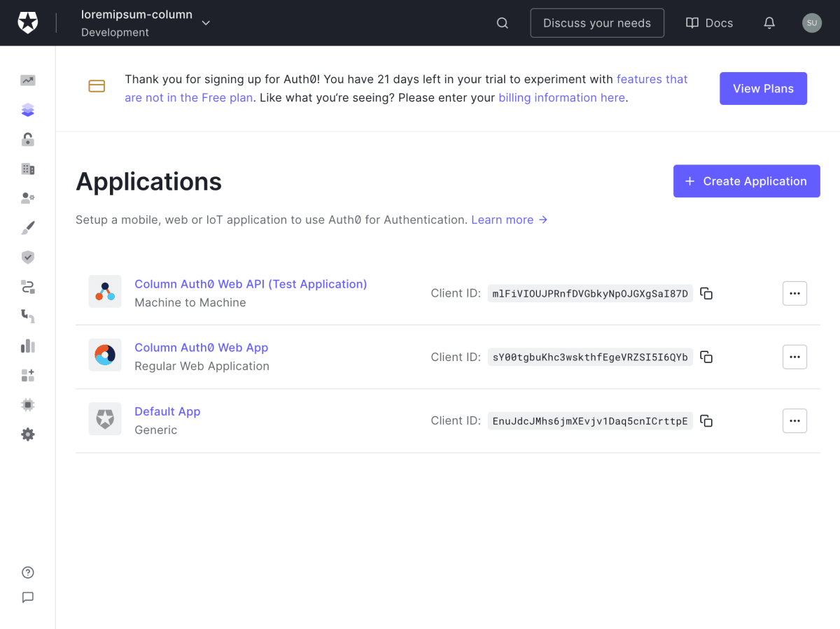Click the Column Auth0 Web API app logo
The height and width of the screenshot is (629, 840).
tap(105, 292)
